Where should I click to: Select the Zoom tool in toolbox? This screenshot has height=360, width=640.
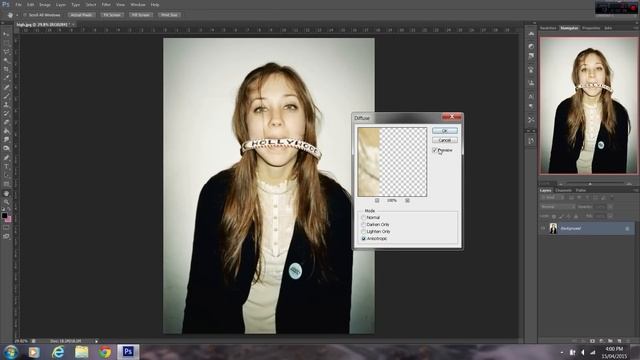(6, 202)
